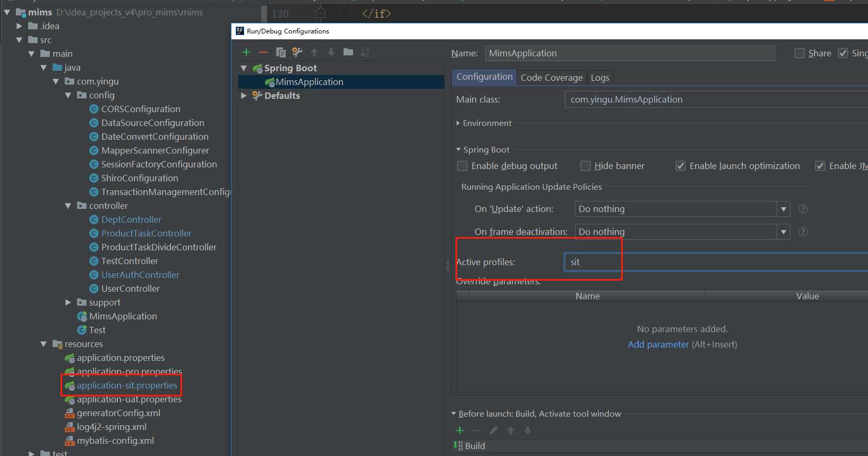Click the Main class field
868x456 pixels.
[x=716, y=99]
